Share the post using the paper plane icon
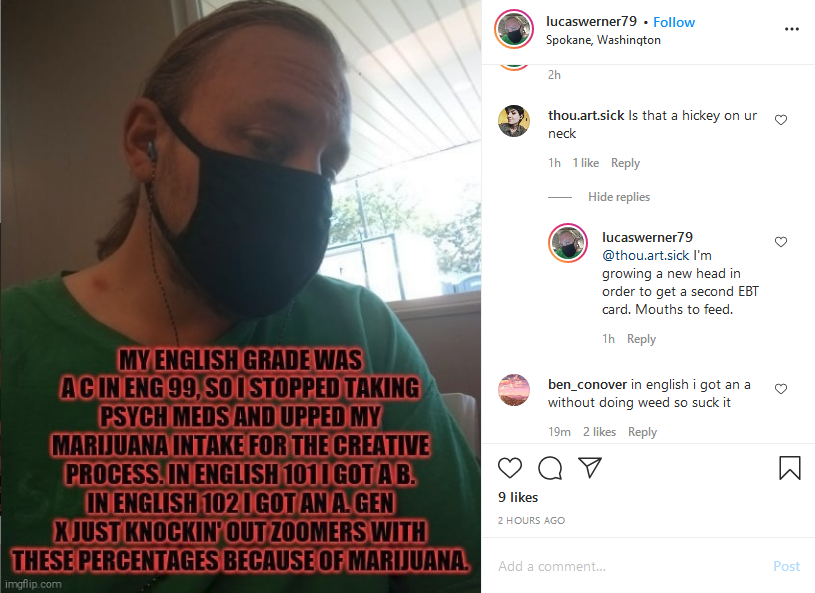This screenshot has width=815, height=593. pos(590,467)
